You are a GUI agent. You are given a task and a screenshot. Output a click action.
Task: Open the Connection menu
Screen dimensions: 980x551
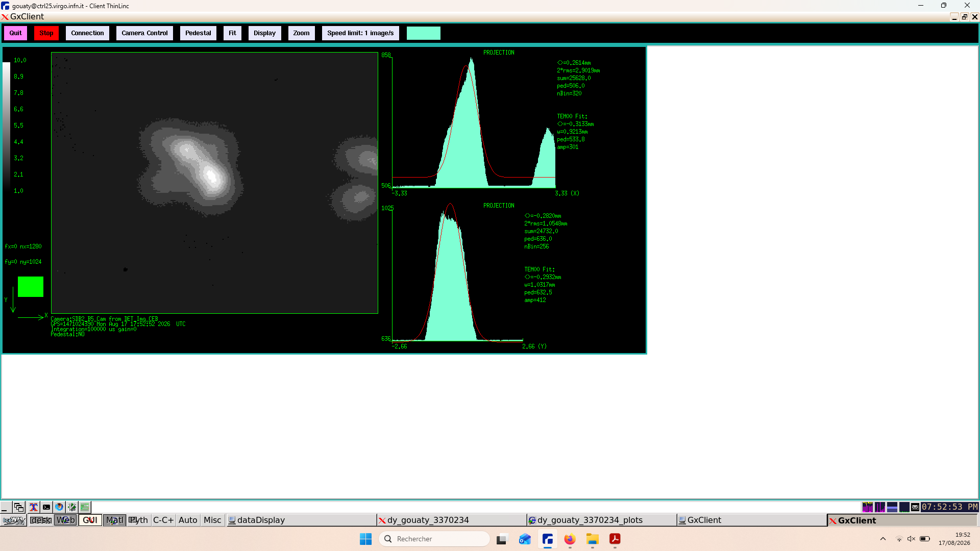(87, 33)
